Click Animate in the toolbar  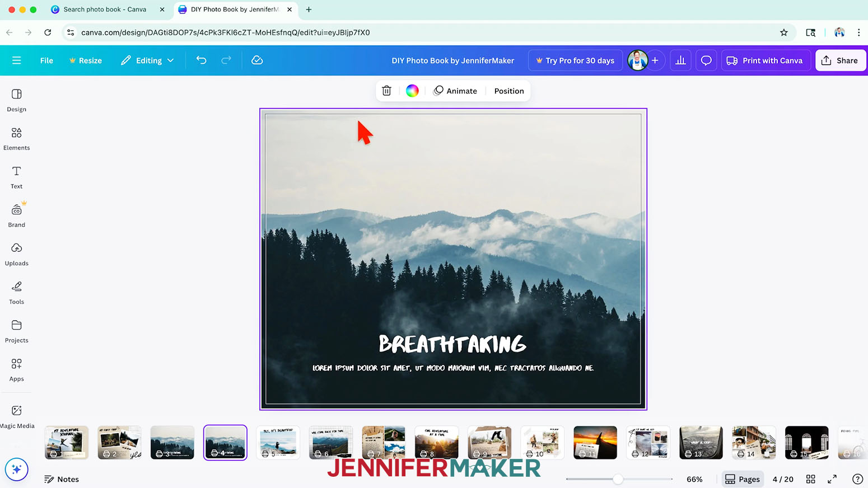(x=456, y=91)
